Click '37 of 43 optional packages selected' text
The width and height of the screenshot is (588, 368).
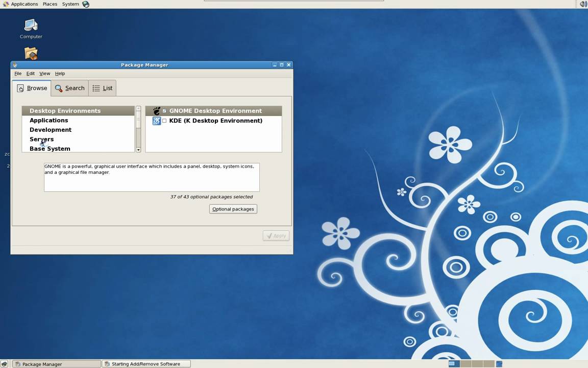tap(211, 197)
